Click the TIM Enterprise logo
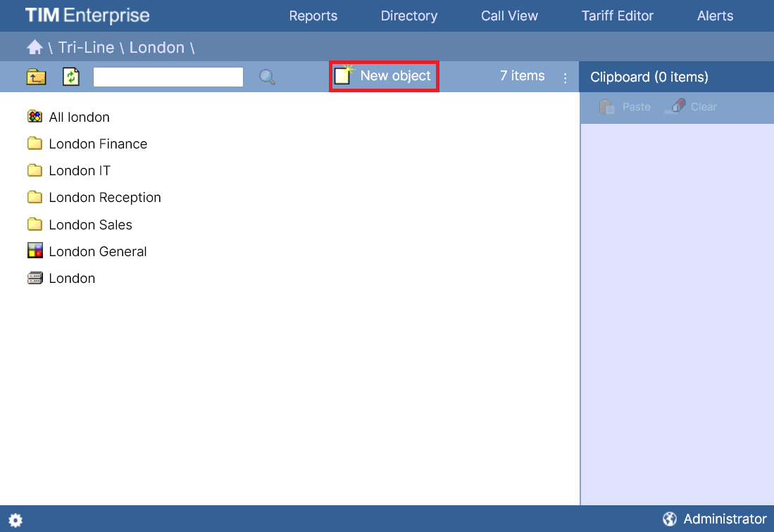This screenshot has height=532, width=774. [x=87, y=15]
